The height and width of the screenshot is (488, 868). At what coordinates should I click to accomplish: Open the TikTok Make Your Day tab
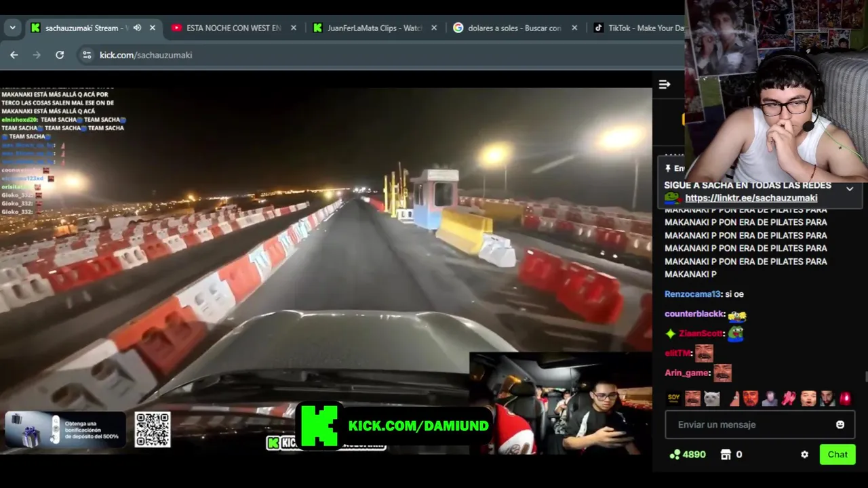637,28
